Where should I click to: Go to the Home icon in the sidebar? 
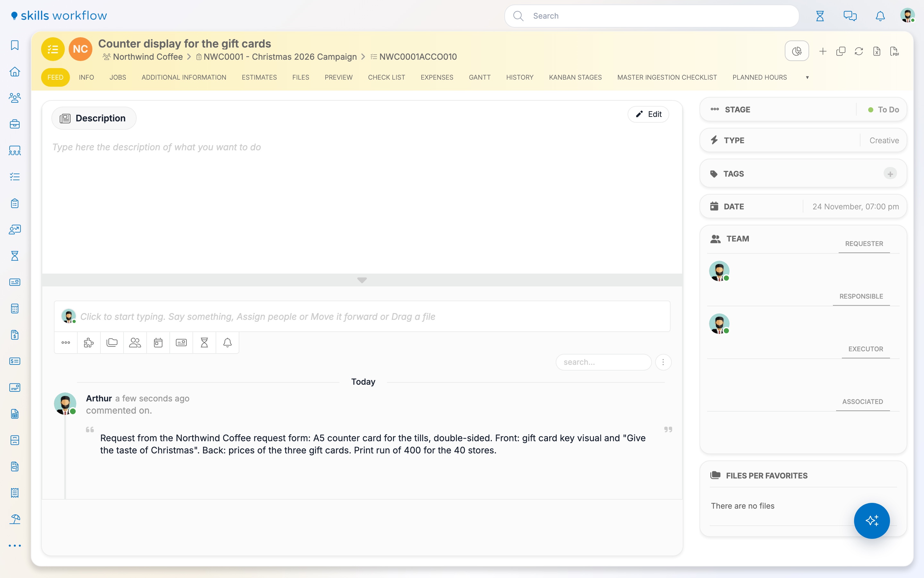click(14, 72)
